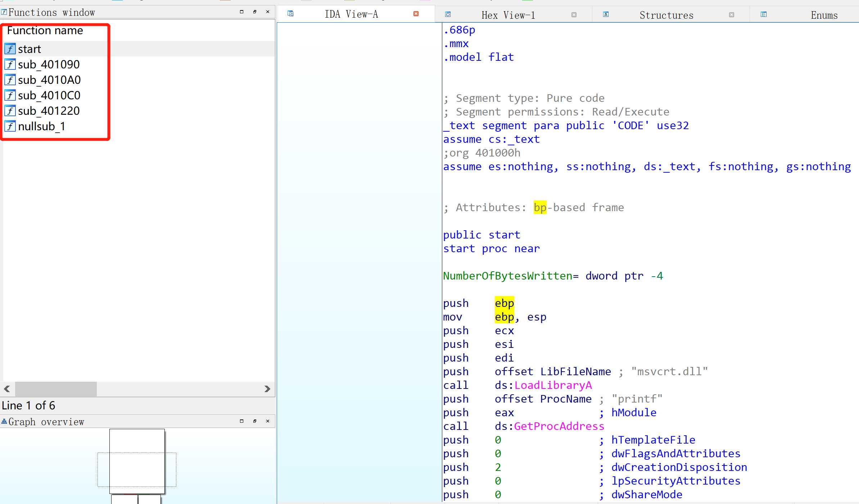Select sub_4010A0 in the functions list
The image size is (859, 504).
49,80
